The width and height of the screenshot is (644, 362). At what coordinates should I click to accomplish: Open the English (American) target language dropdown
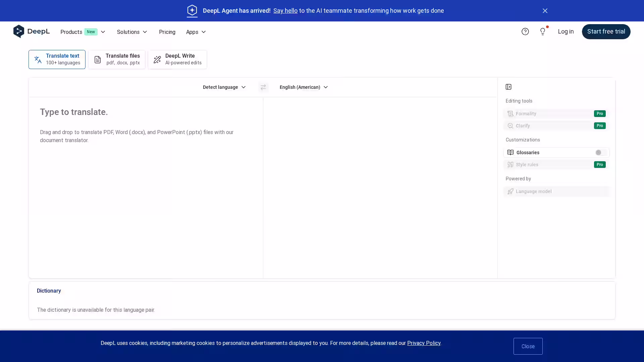tap(304, 87)
